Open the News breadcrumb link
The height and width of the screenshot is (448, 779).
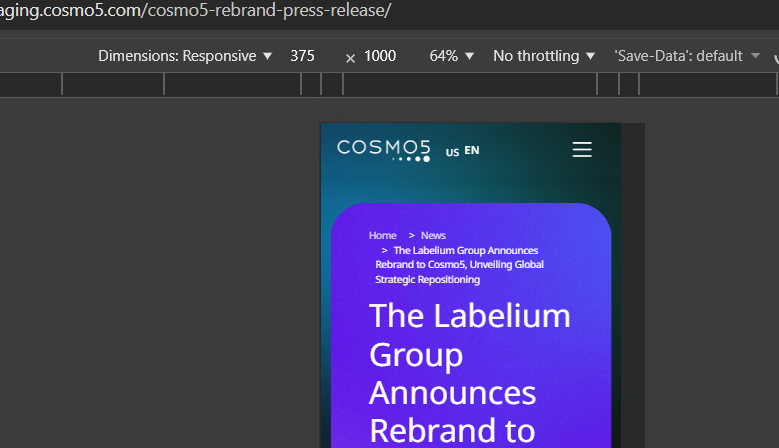click(x=433, y=235)
